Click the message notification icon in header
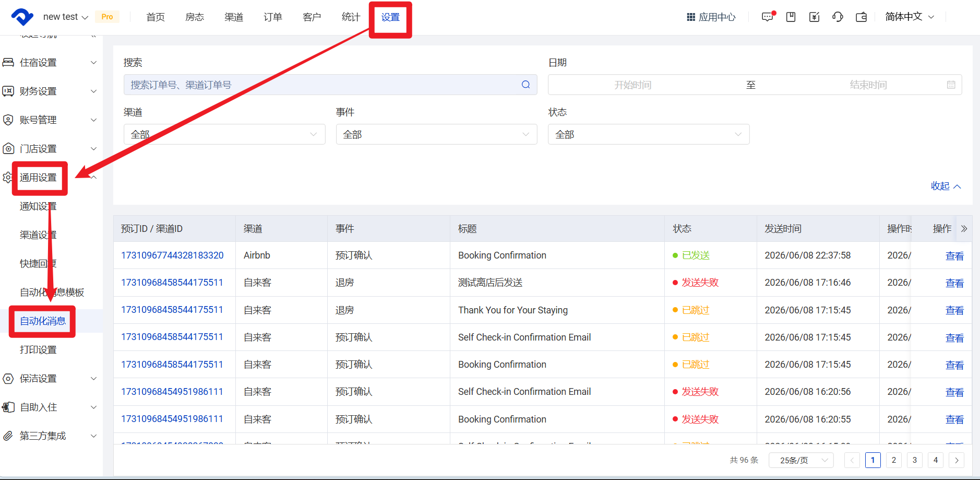Viewport: 980px width, 480px height. tap(768, 17)
